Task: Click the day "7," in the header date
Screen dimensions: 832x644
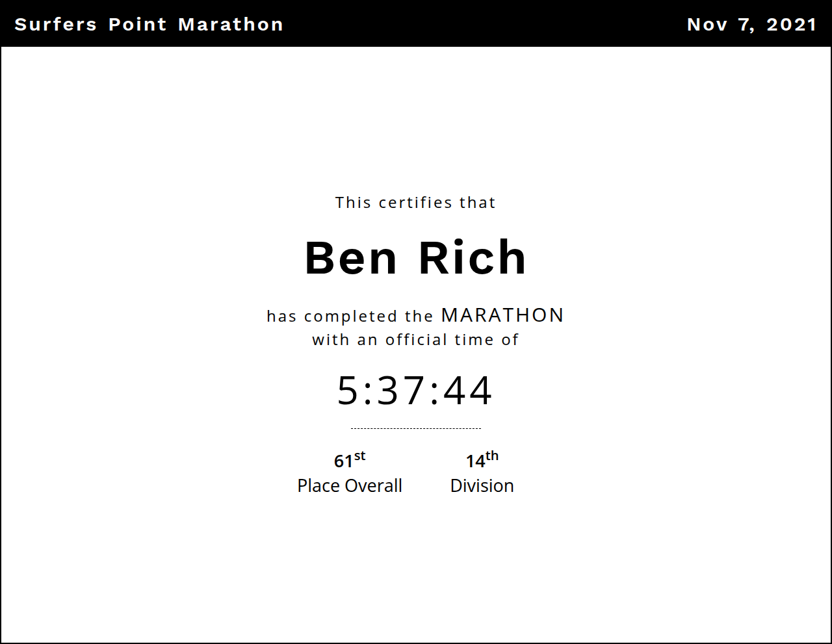Action: 746,25
